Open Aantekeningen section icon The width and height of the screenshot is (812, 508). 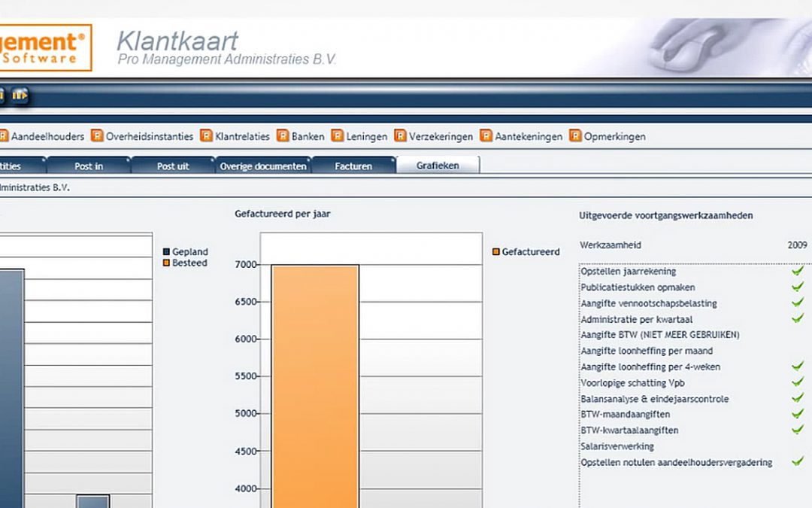(x=486, y=135)
